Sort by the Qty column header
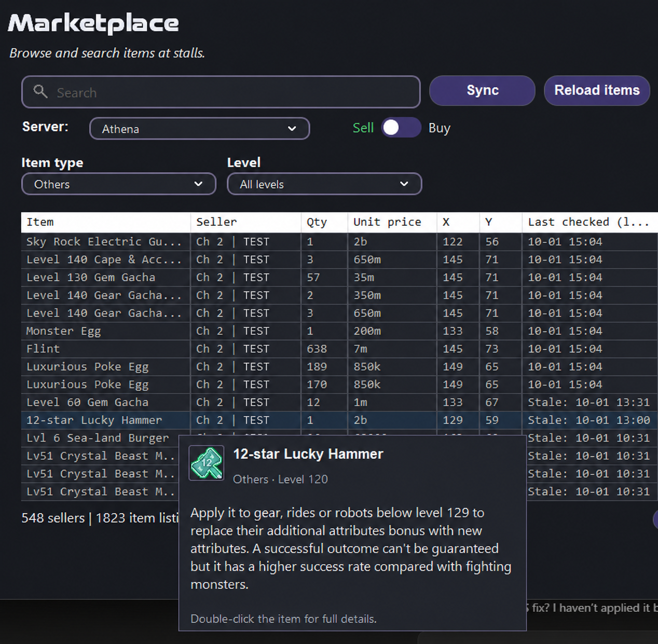 pyautogui.click(x=324, y=222)
